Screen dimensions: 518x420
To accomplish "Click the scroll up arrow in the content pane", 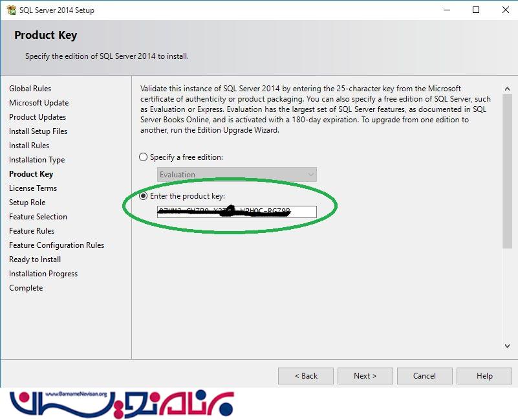I will (507, 89).
